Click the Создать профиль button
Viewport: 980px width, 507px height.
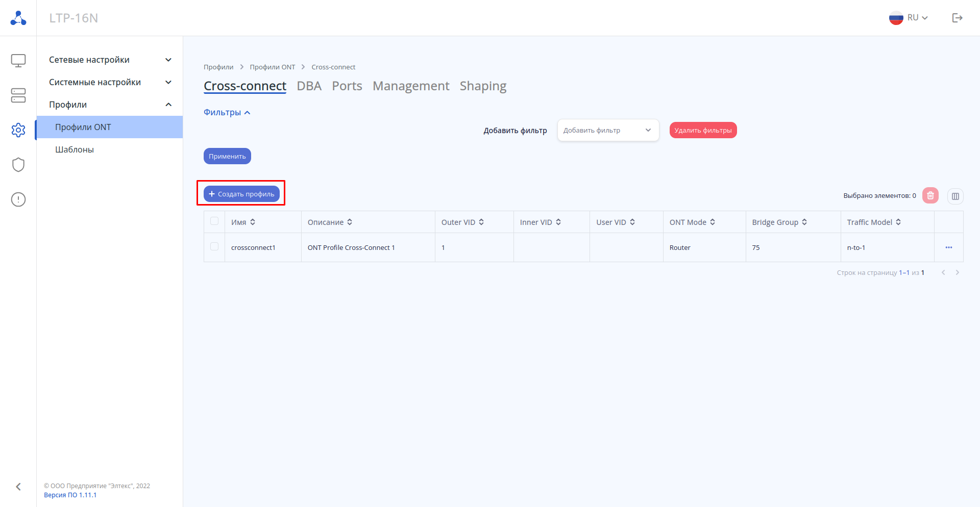coord(241,194)
